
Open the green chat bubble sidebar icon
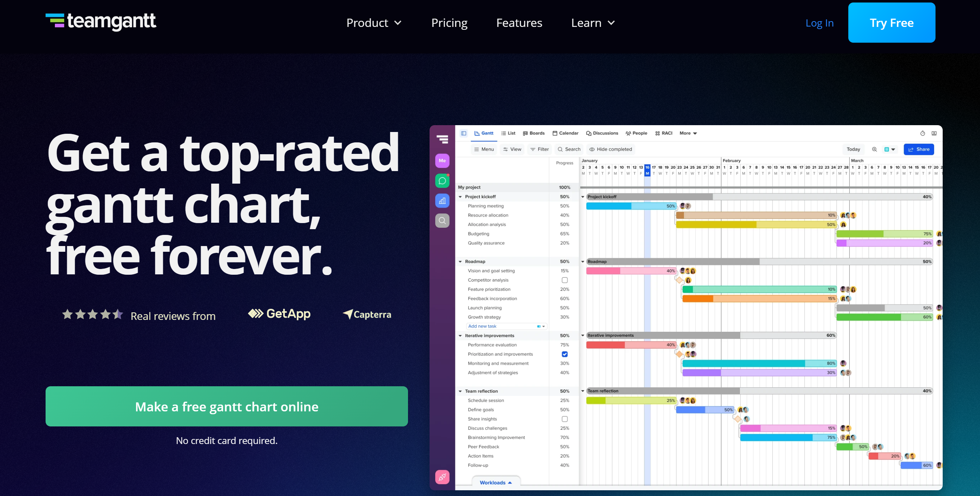click(442, 180)
